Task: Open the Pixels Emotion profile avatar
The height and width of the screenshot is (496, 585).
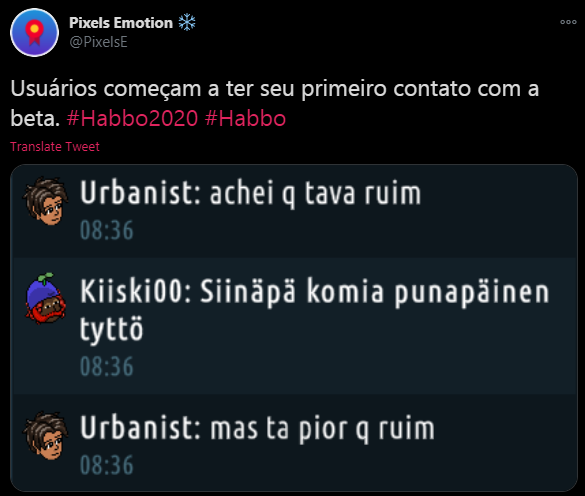Action: point(34,32)
